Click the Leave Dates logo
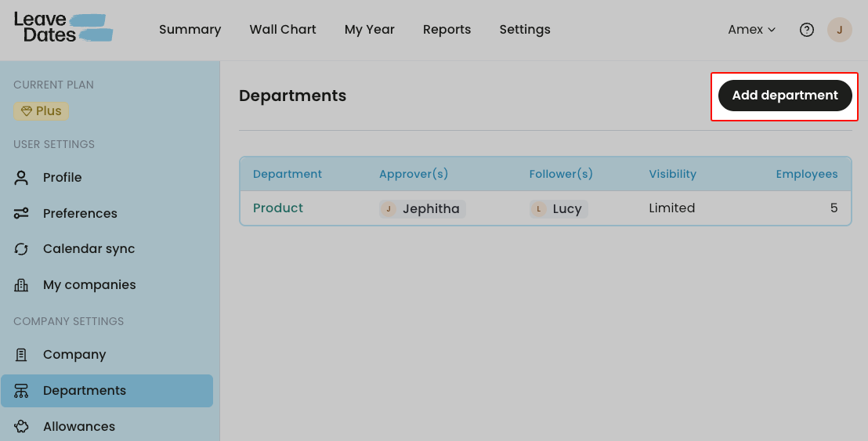Screen dimensions: 868x441 tap(63, 27)
